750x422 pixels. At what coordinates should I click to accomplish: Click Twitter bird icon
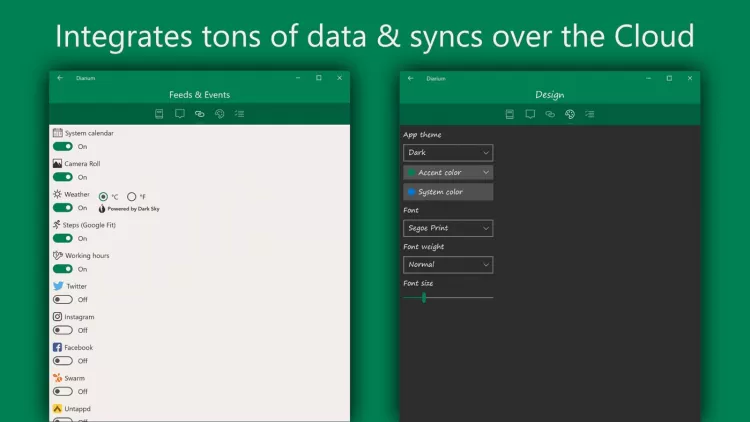[58, 286]
